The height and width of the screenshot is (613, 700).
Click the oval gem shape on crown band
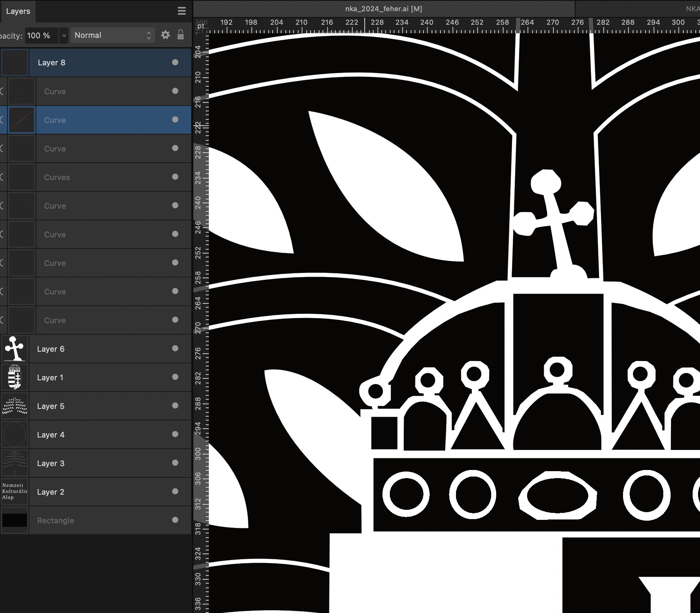[557, 495]
